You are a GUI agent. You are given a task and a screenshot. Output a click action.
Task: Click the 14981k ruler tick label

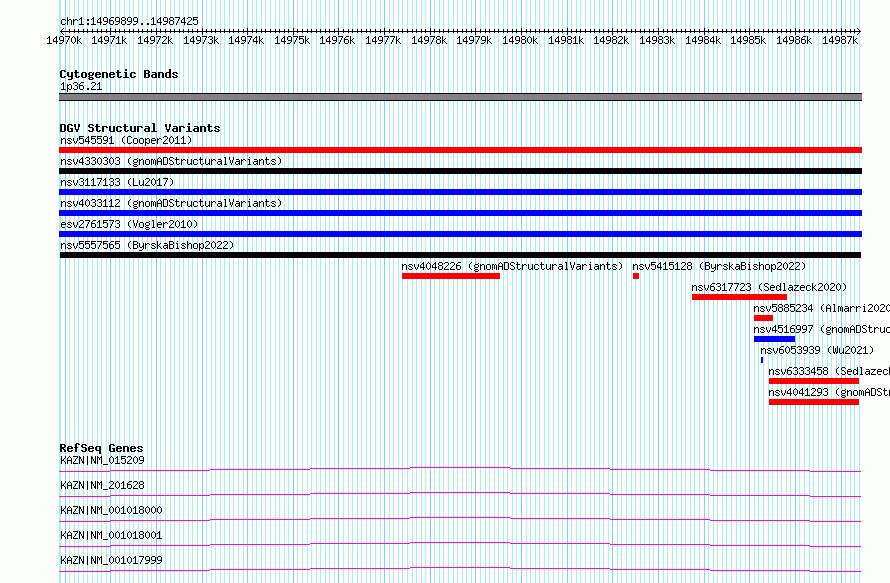click(566, 40)
